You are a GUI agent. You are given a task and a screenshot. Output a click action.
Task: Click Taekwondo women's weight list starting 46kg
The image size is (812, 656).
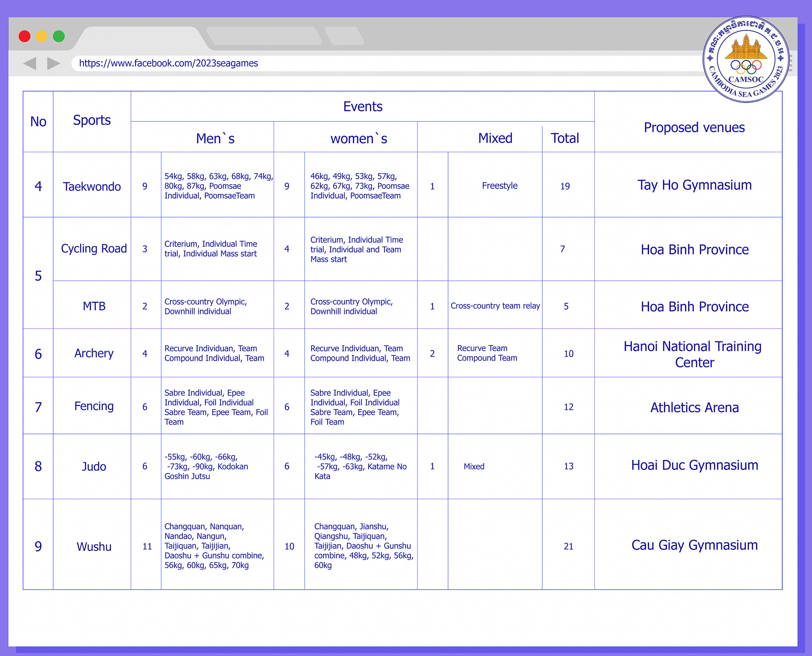coord(360,186)
